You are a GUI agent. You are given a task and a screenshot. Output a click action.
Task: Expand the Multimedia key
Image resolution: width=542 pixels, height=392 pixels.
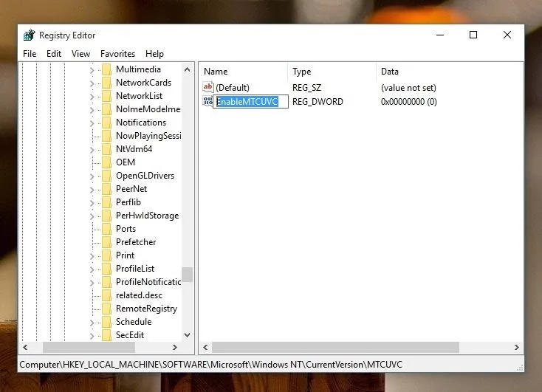tap(92, 70)
